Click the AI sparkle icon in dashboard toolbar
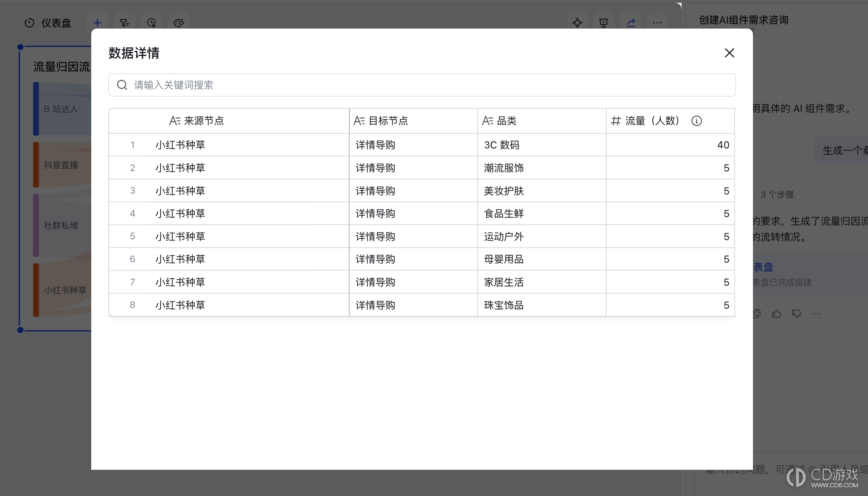The height and width of the screenshot is (496, 868). point(577,23)
